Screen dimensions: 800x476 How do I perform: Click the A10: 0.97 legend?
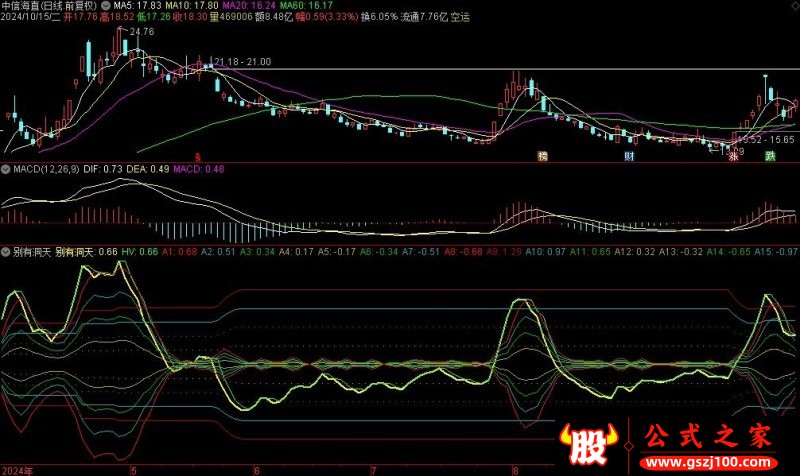tap(545, 252)
